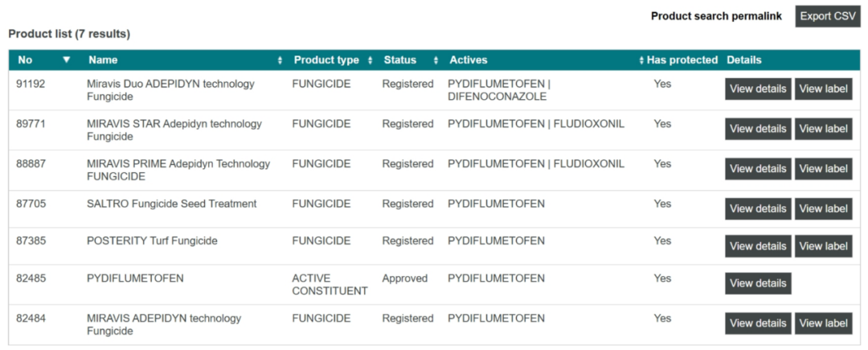View details for MIRAVIS STAR product 89771

click(x=758, y=129)
